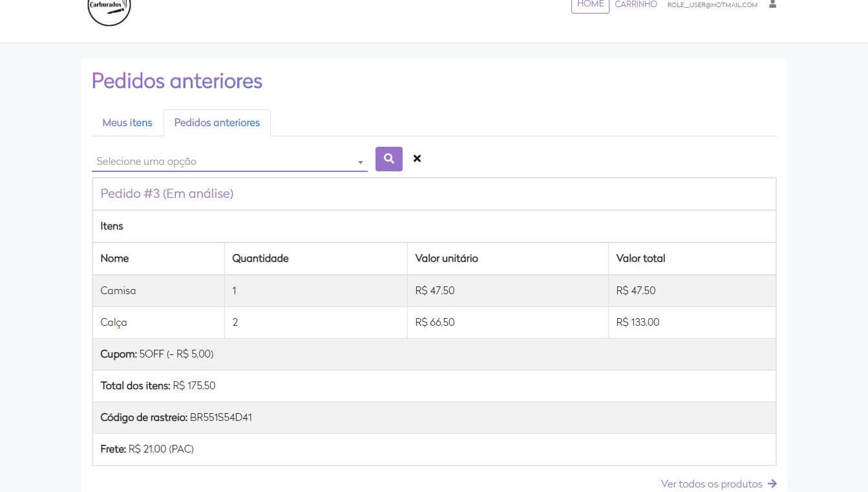Switch to the Meus itens tab
868x492 pixels.
[127, 123]
